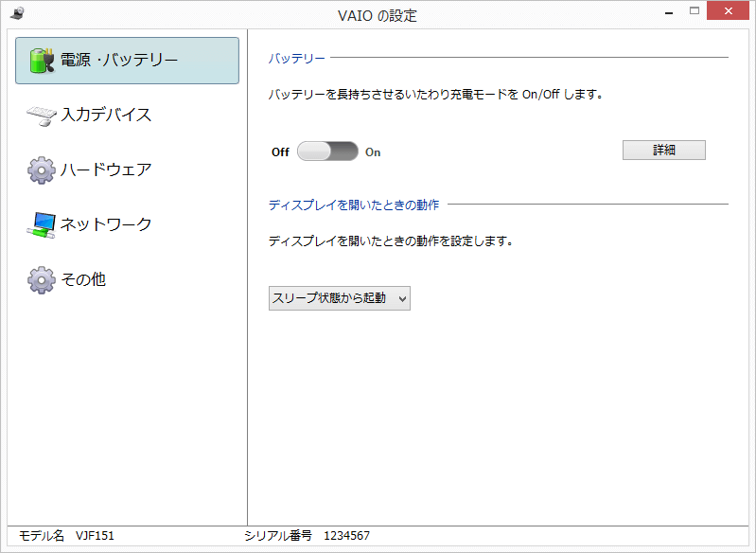Open the スリープ状態から起動 dropdown
This screenshot has width=756, height=553.
pos(340,298)
